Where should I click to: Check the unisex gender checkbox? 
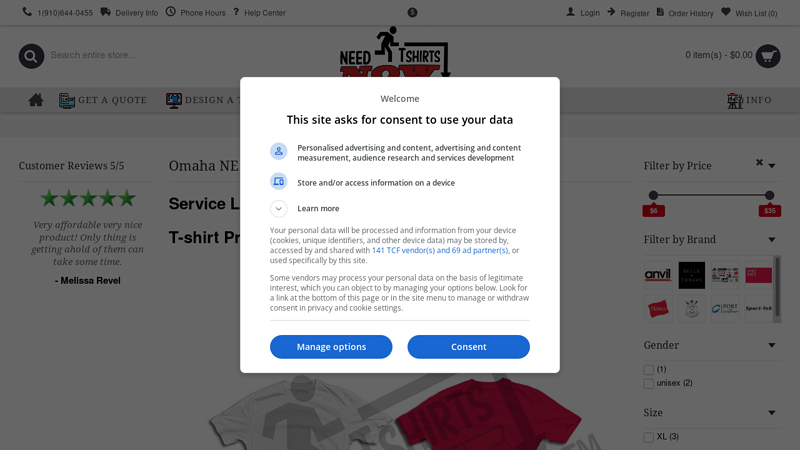648,384
